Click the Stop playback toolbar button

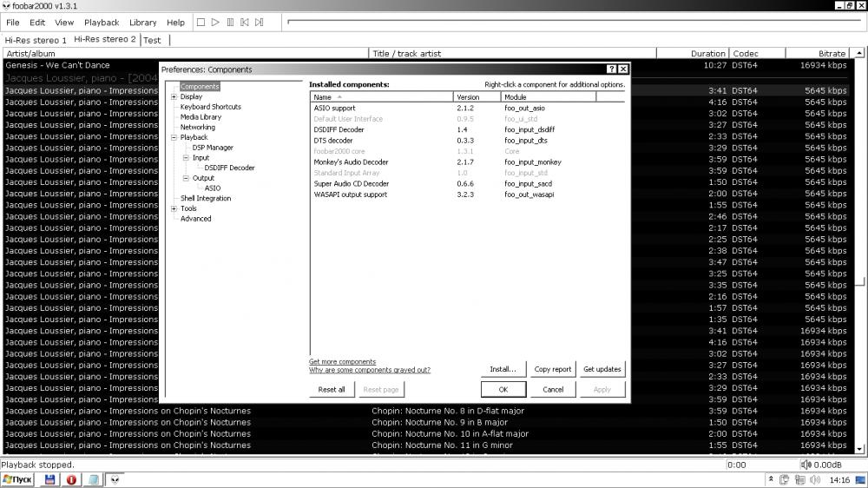[x=201, y=23]
